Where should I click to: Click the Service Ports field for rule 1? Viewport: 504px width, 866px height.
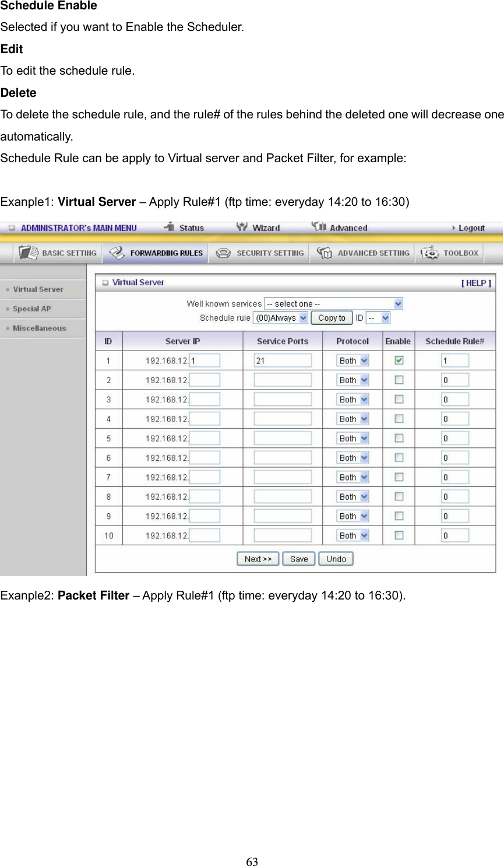[283, 360]
